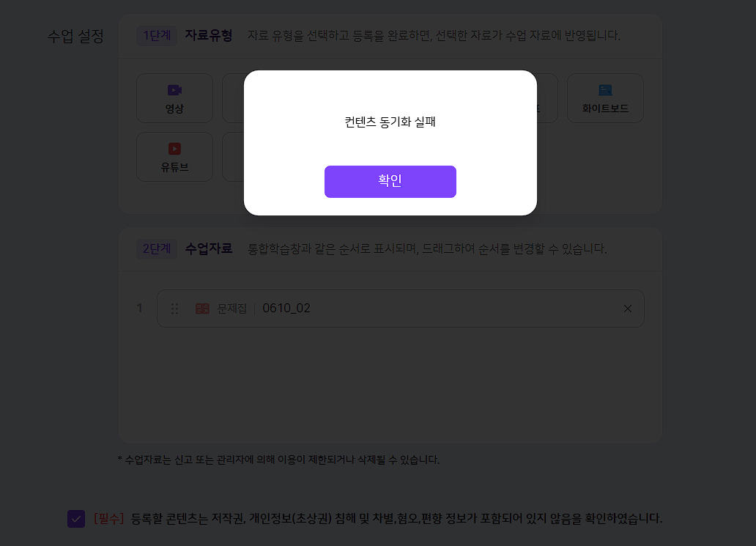Select the partially hidden card beside 화이트보드
The width and height of the screenshot is (756, 546).
[547, 98]
